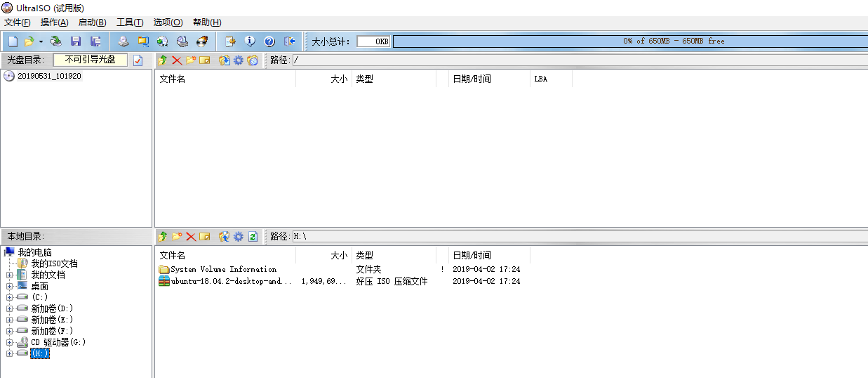This screenshot has width=868, height=378.
Task: Click Add to image icon in local pane
Action: [x=225, y=237]
